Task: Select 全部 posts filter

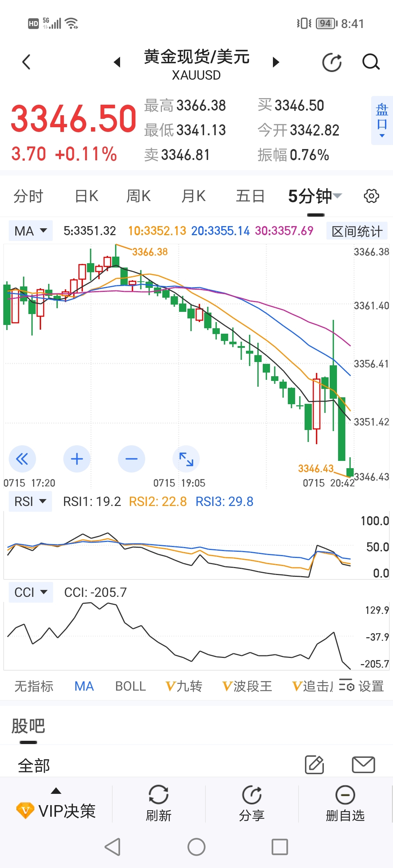Action: click(x=34, y=765)
